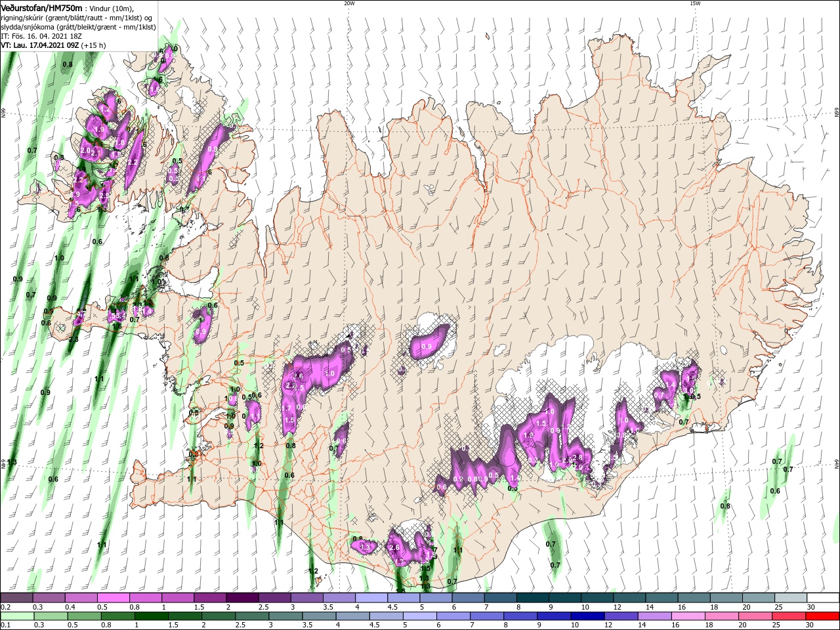The width and height of the screenshot is (840, 630).
Task: Click the 20W longitude label
Action: [349, 3]
